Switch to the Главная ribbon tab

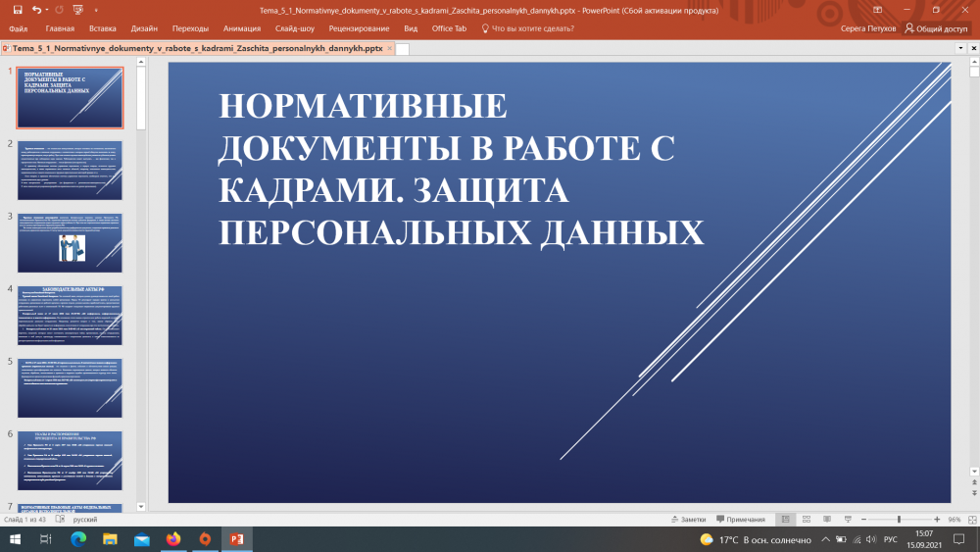60,28
